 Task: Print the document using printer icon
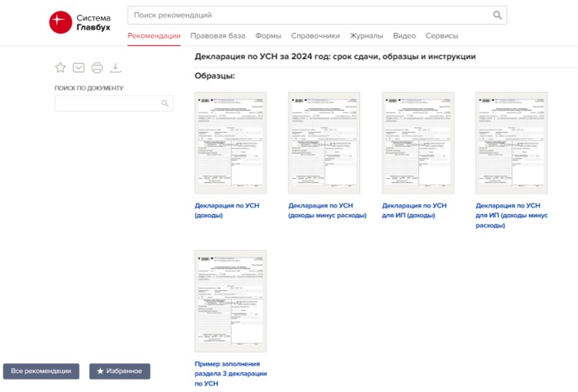click(97, 68)
